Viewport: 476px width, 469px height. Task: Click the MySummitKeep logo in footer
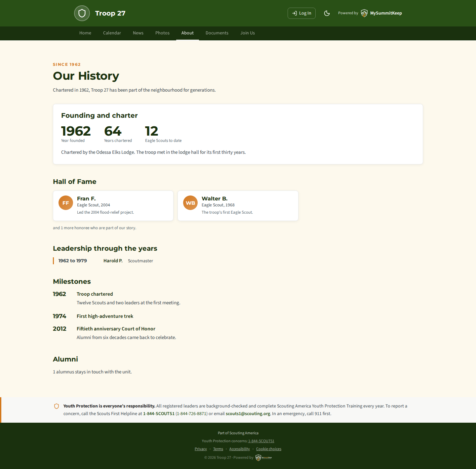(263, 457)
